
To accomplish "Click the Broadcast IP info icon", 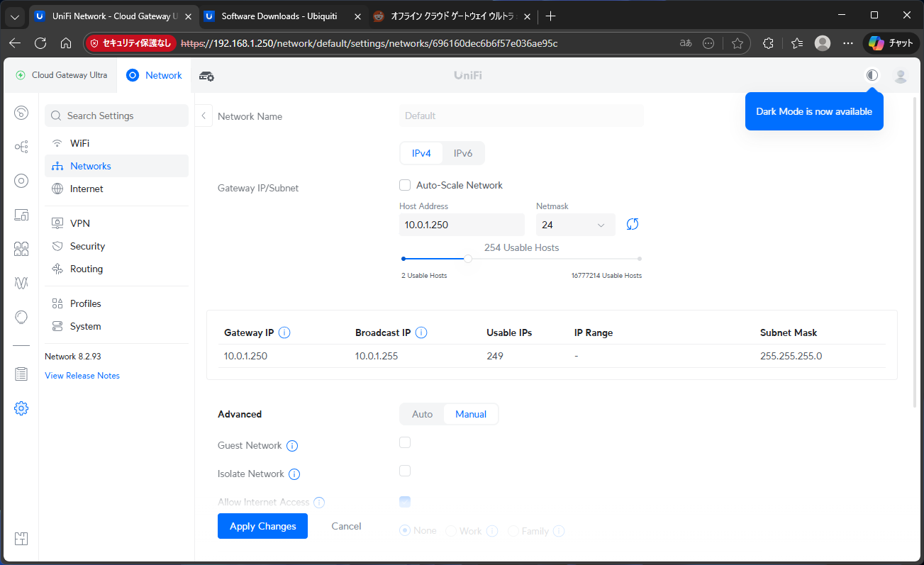I will coord(421,332).
